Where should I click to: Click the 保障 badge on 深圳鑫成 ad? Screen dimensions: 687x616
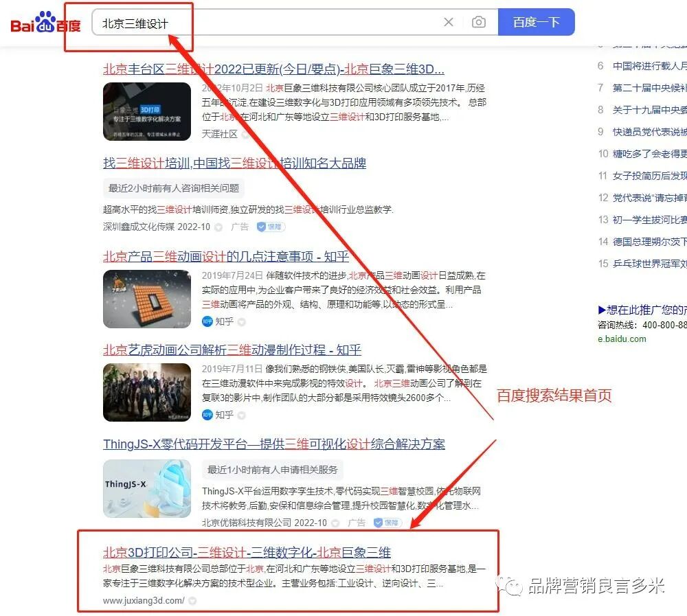coord(271,227)
